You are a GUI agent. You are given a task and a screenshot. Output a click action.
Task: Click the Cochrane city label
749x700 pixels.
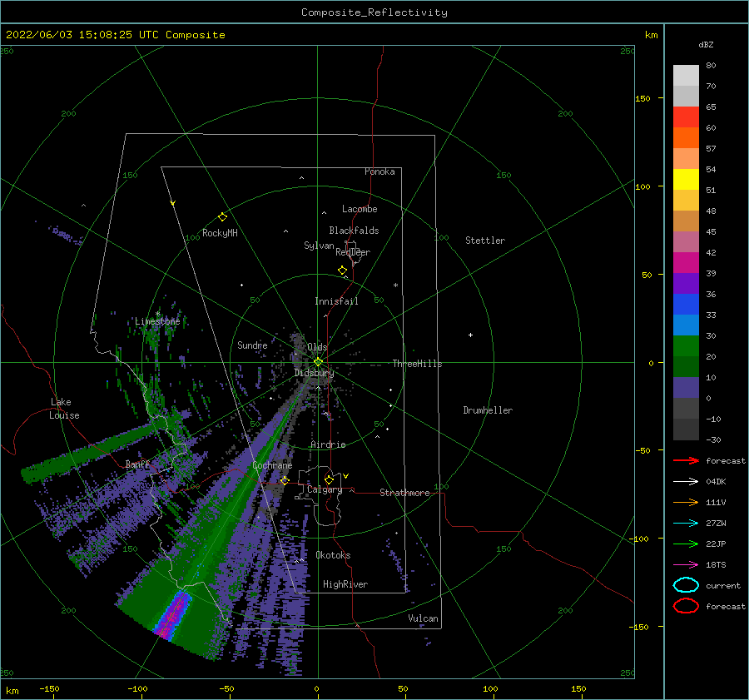tap(272, 465)
